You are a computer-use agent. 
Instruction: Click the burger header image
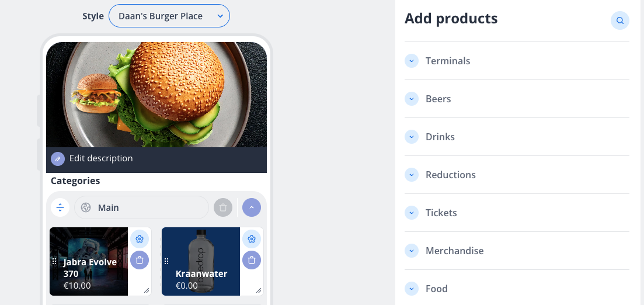coord(156,95)
